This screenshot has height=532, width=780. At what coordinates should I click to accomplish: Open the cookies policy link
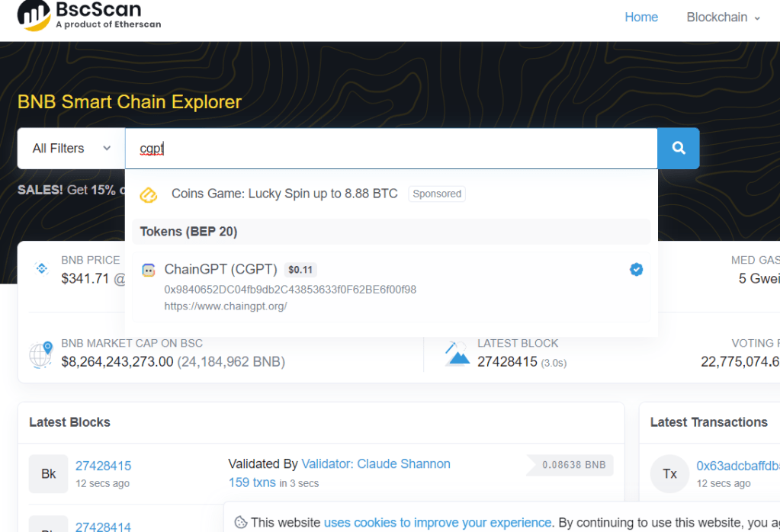[x=437, y=522]
